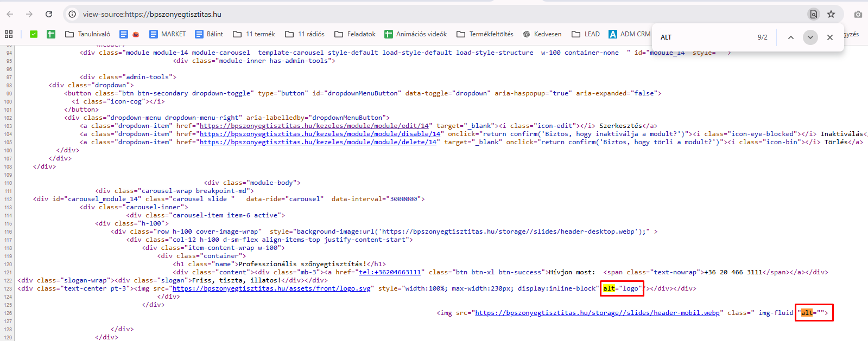Image resolution: width=868 pixels, height=341 pixels.
Task: Open the logo.svg source link
Action: tap(271, 288)
